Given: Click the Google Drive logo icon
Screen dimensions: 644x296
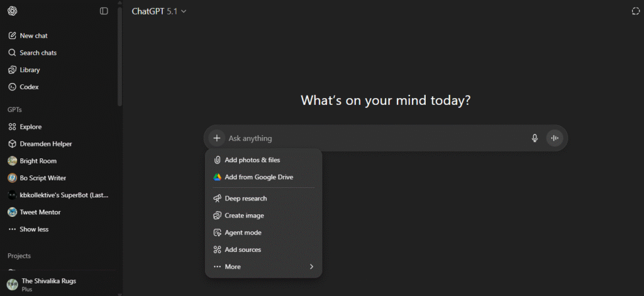Looking at the screenshot, I should coord(217,177).
